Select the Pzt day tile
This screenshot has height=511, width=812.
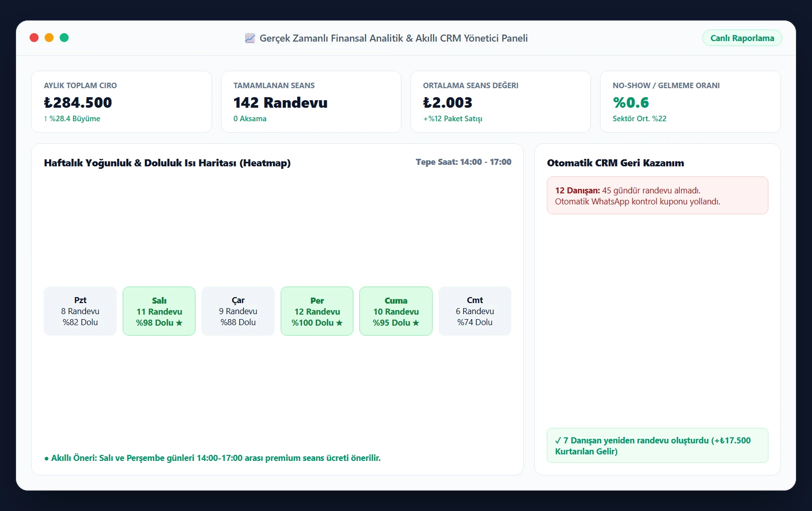80,311
